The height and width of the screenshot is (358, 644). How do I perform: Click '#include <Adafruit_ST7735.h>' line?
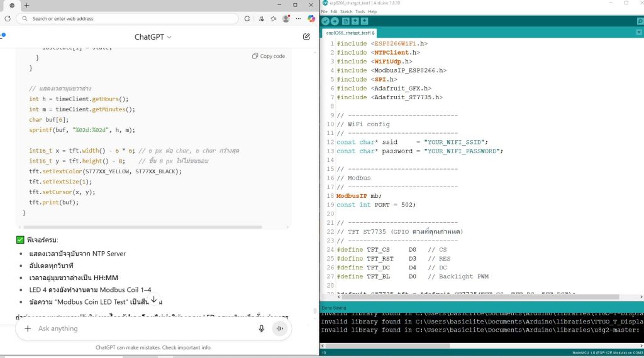click(389, 97)
